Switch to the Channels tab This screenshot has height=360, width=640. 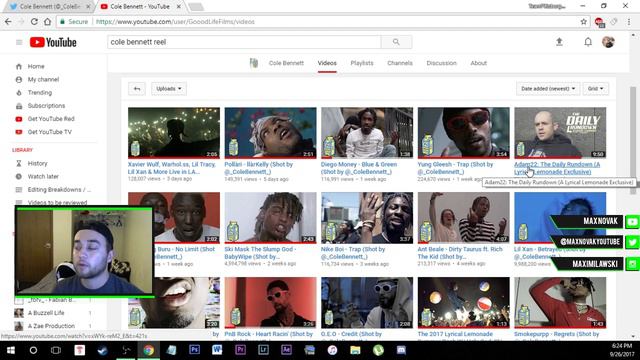[x=400, y=63]
